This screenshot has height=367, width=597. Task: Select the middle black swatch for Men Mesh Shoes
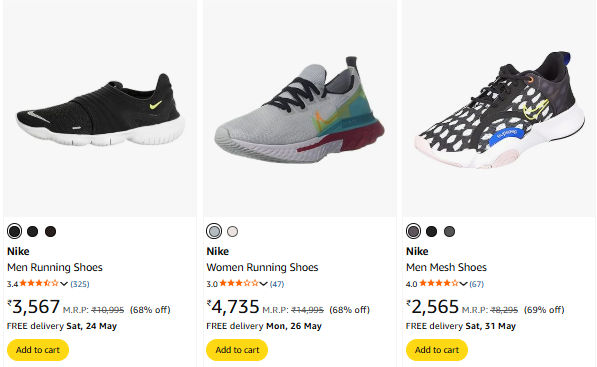coord(431,231)
